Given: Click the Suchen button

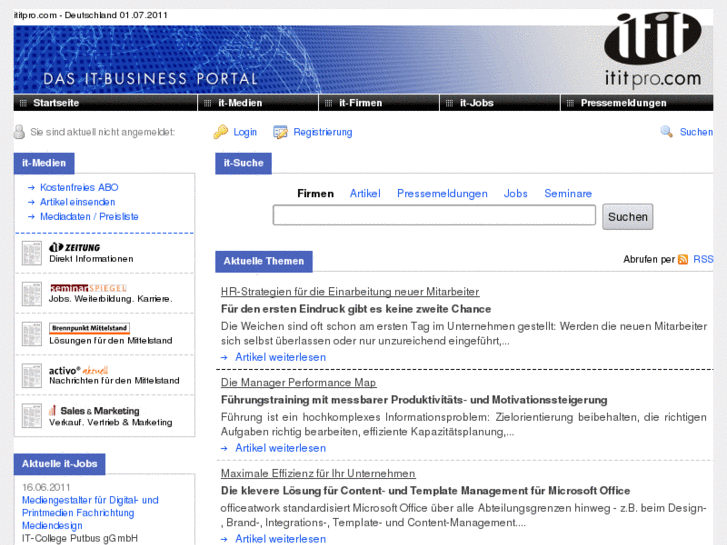Looking at the screenshot, I should (628, 217).
